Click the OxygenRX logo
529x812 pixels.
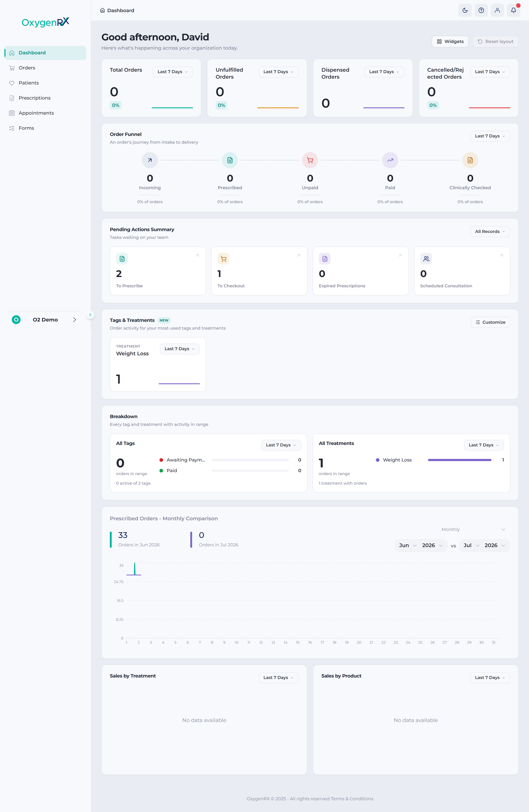(45, 22)
